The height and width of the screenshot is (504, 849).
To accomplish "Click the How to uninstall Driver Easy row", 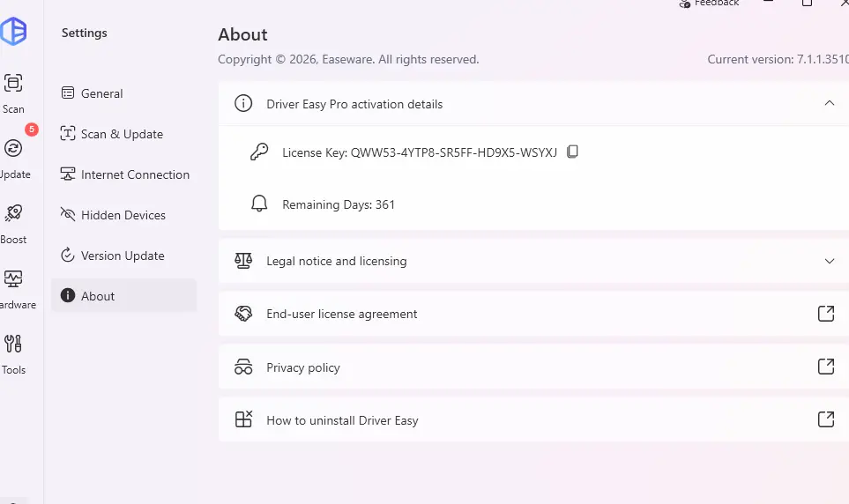I will click(x=533, y=419).
